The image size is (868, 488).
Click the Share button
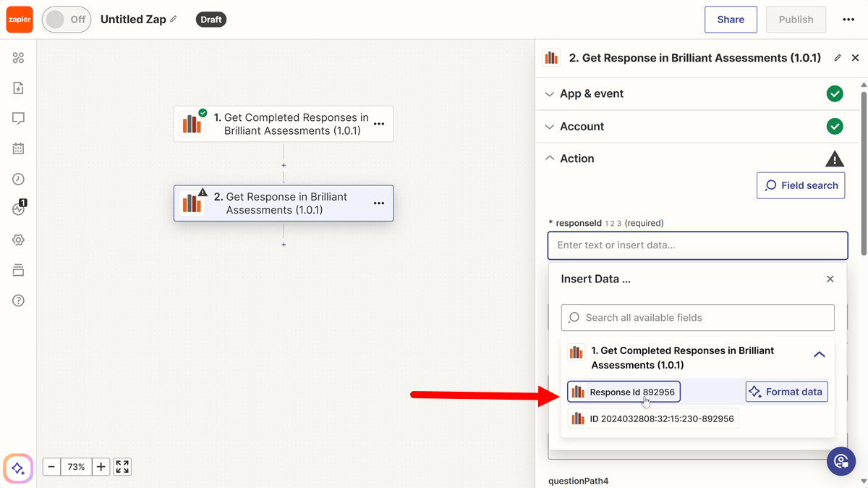pos(731,20)
